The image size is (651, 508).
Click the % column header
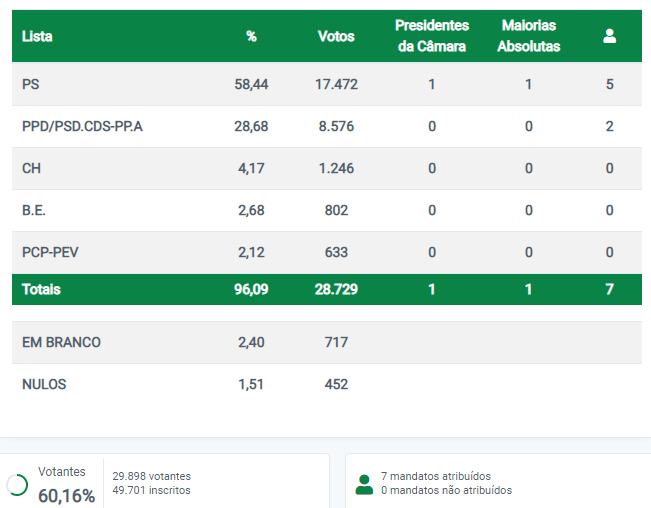click(x=251, y=37)
